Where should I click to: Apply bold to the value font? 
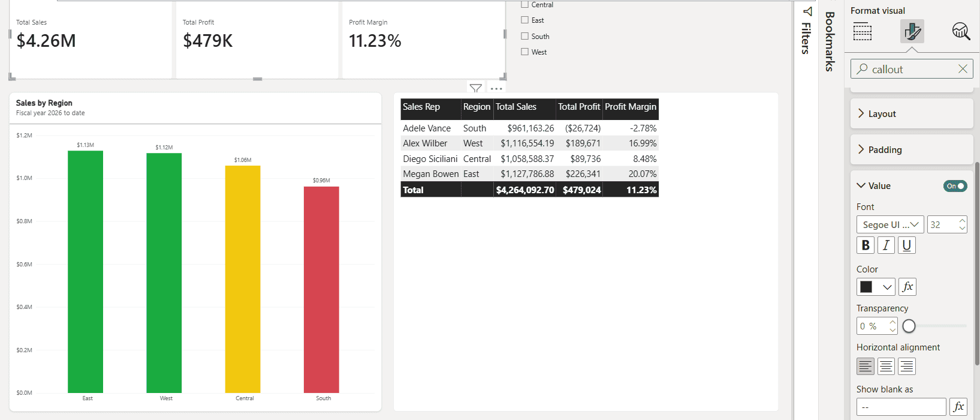click(x=865, y=245)
